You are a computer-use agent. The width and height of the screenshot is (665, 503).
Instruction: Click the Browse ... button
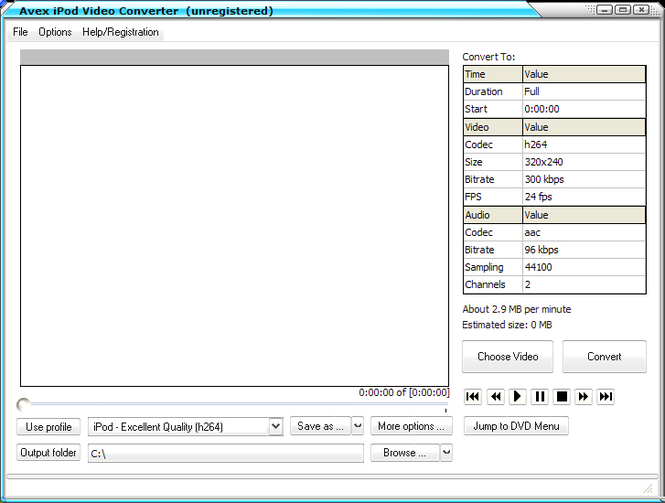[x=405, y=453]
